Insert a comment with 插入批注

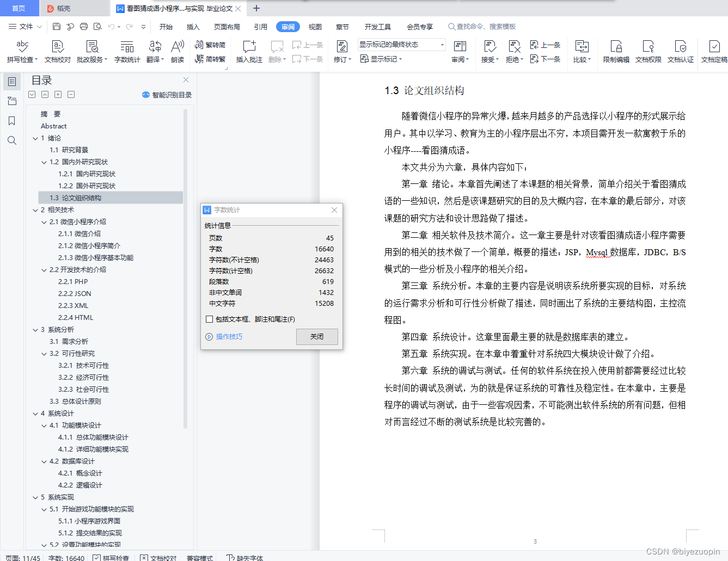[249, 52]
